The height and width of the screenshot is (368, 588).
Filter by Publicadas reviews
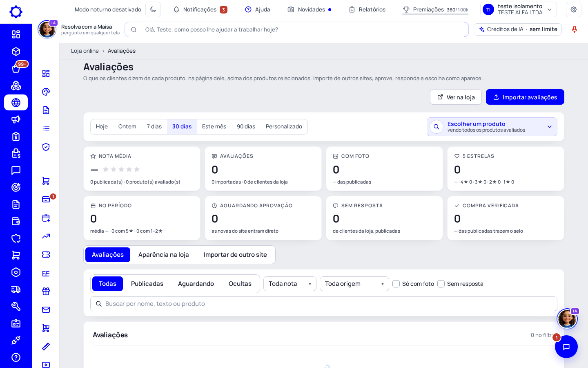147,284
